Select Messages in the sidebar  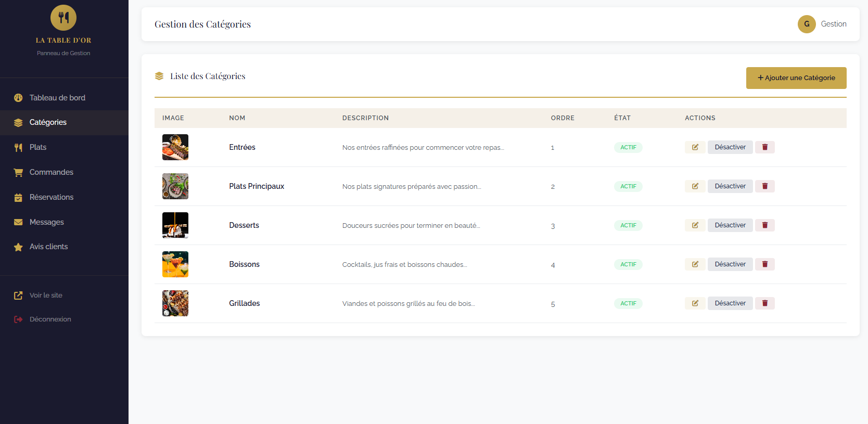pyautogui.click(x=46, y=222)
